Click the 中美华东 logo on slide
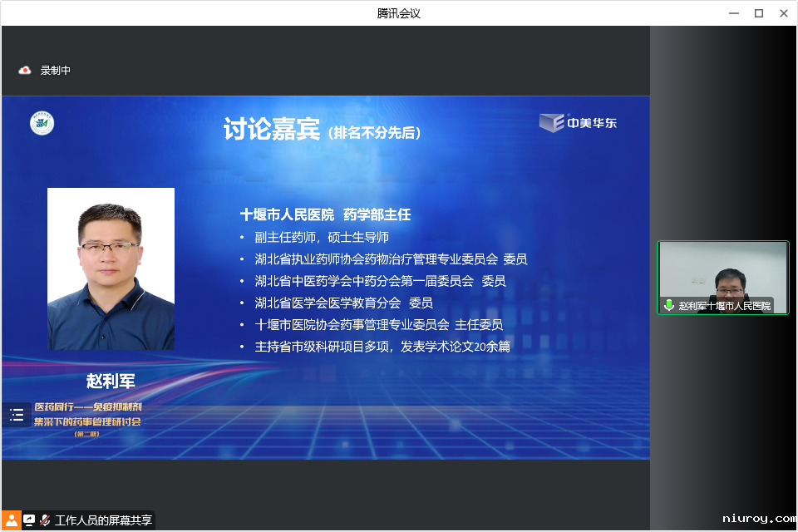 579,123
